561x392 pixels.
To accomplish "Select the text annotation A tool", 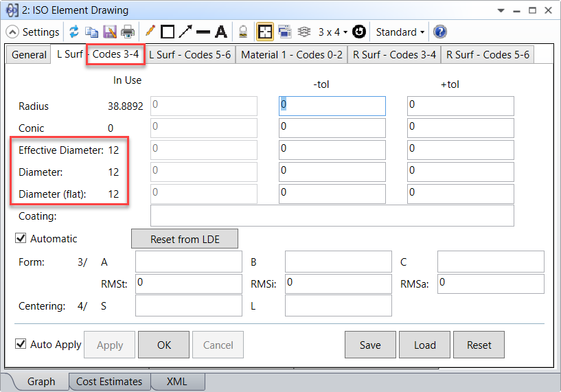I will 220,32.
